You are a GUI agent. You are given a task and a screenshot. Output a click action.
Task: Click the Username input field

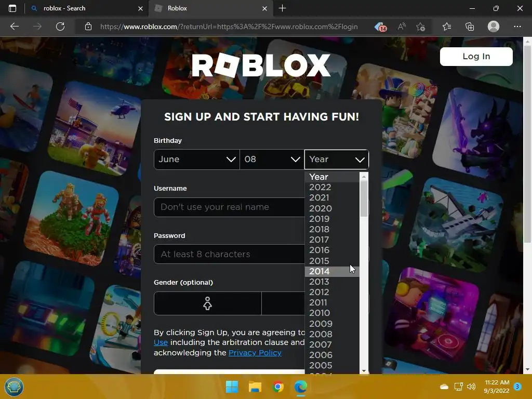click(229, 207)
